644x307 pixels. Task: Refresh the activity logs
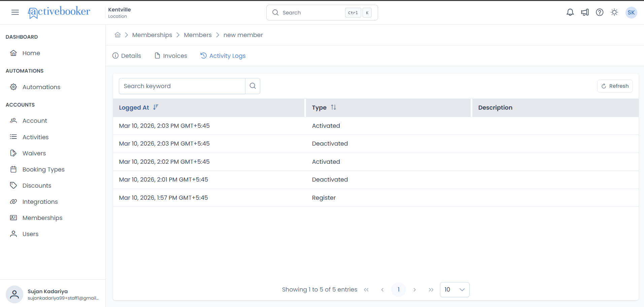click(x=615, y=86)
